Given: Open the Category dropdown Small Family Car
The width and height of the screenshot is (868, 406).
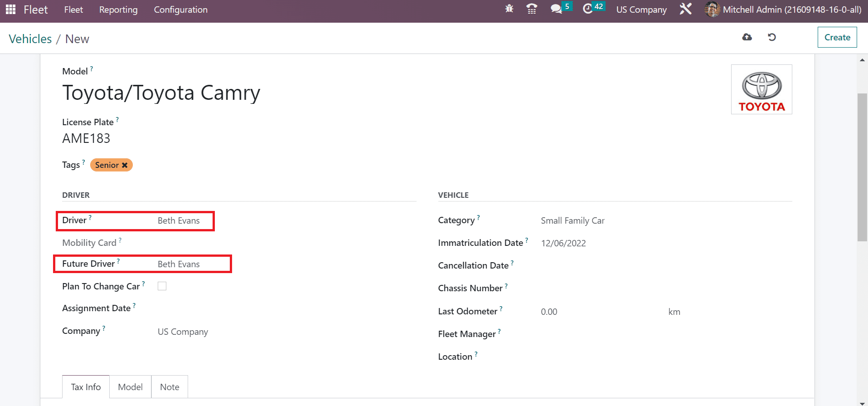Looking at the screenshot, I should pos(666,220).
